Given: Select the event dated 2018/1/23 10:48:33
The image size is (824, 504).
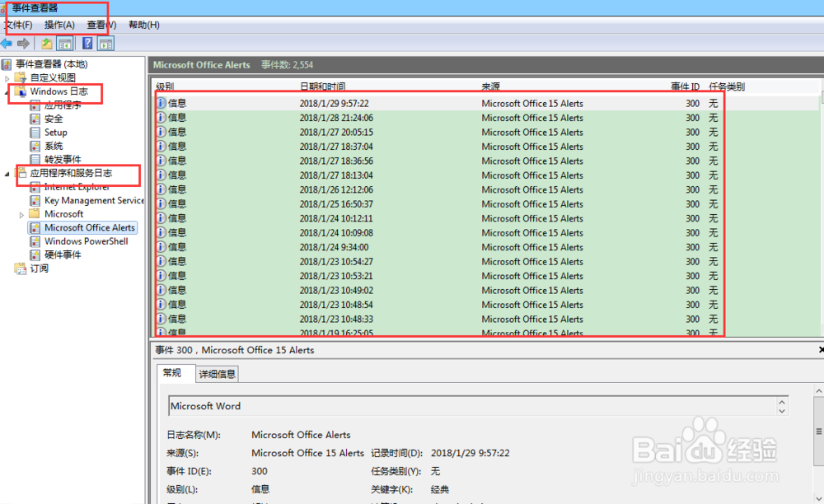Looking at the screenshot, I should click(487, 320).
